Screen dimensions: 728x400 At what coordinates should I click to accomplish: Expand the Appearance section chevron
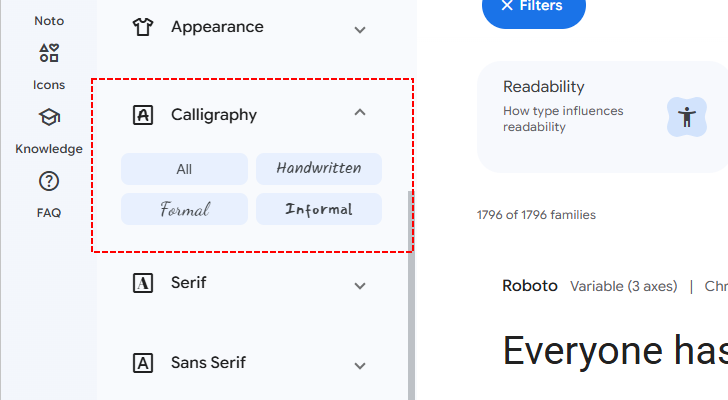360,29
